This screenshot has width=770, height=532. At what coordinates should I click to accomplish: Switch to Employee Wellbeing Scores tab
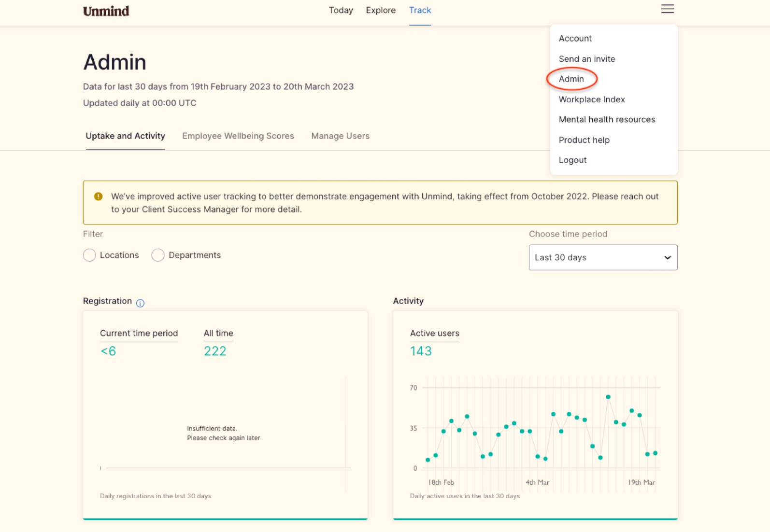[x=238, y=136]
